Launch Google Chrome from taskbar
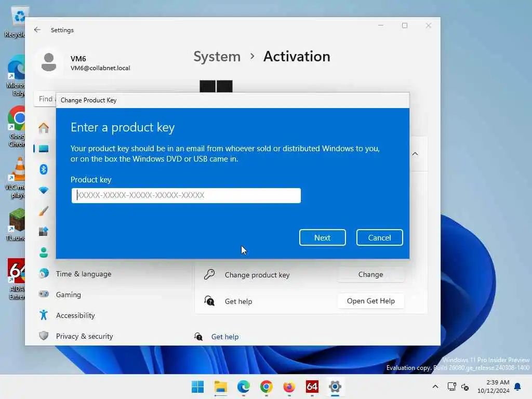 (x=267, y=387)
